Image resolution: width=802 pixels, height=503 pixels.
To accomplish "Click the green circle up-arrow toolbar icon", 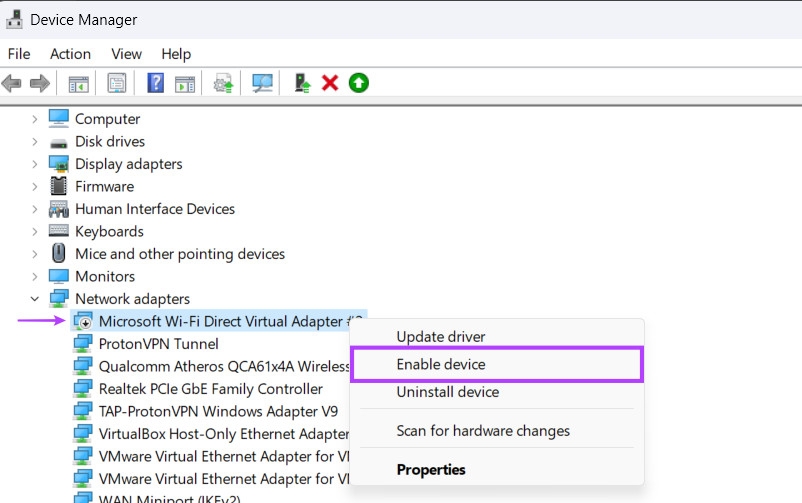I will coord(358,83).
